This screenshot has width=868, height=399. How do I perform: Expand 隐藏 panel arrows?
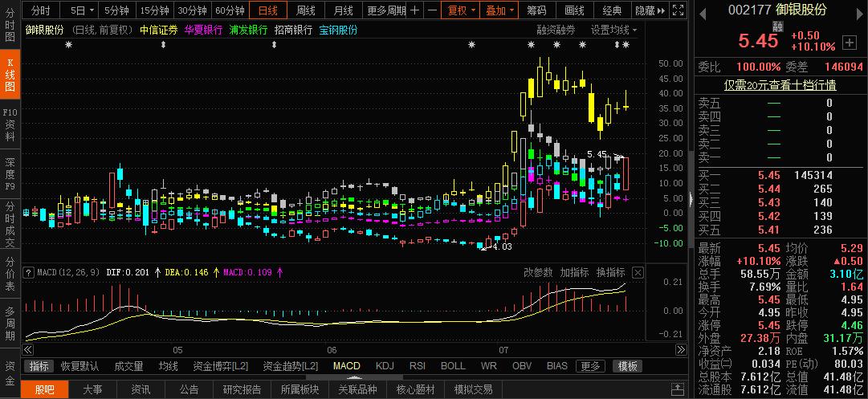[x=650, y=10]
